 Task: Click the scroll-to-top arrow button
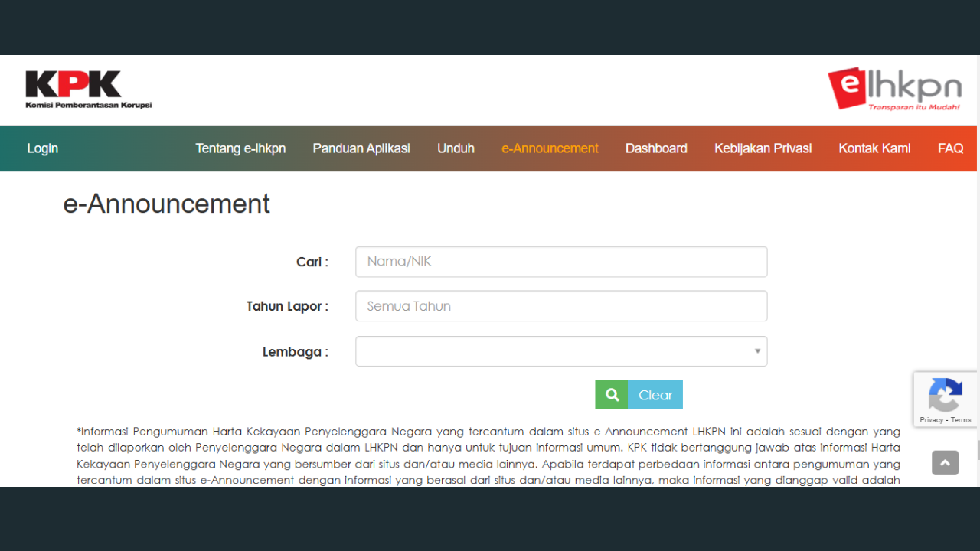point(945,463)
